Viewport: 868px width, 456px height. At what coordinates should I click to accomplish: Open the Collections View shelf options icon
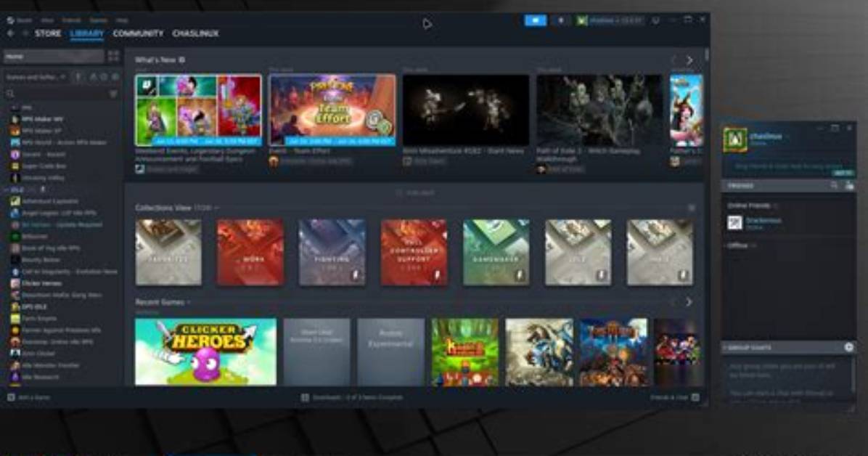692,208
